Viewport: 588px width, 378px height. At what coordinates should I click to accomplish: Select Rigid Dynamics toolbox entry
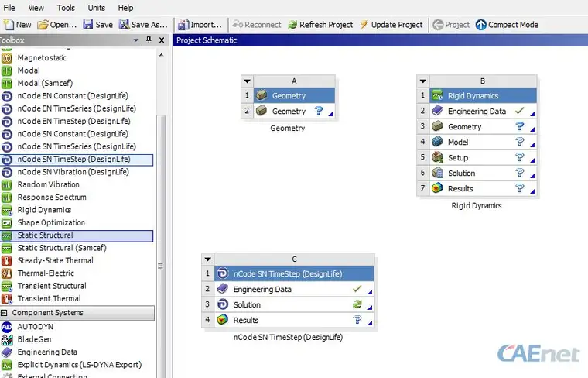click(x=44, y=210)
